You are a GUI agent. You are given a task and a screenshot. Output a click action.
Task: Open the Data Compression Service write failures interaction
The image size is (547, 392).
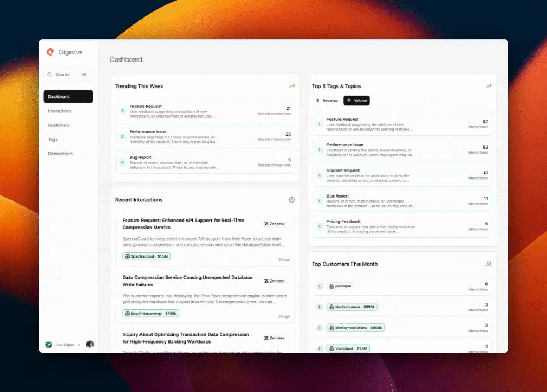coord(187,281)
